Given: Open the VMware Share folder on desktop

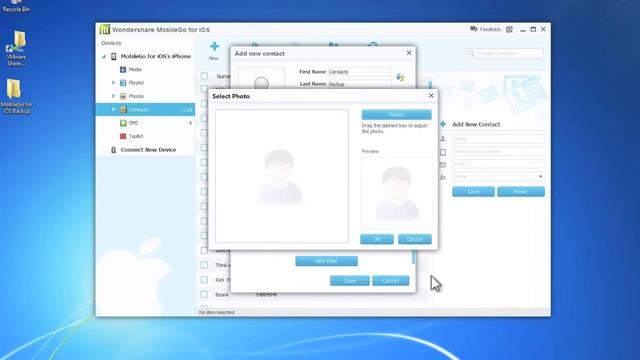Looking at the screenshot, I should 17,48.
